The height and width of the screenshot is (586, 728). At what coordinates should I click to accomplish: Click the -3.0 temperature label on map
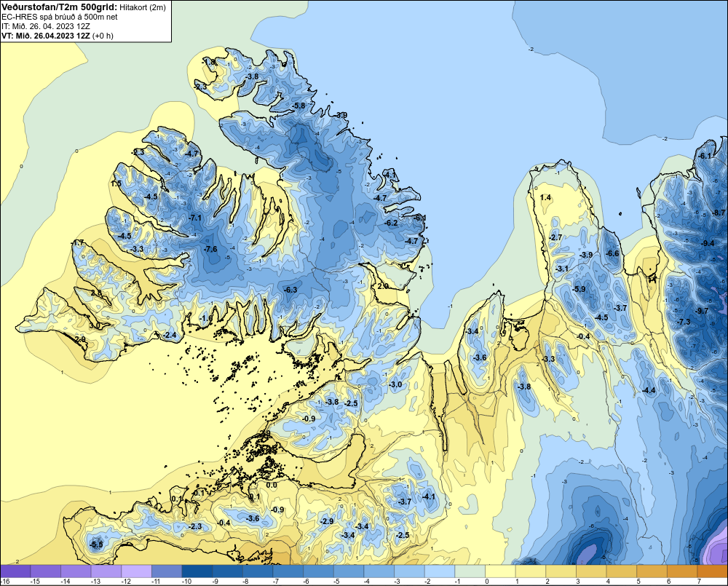[395, 384]
